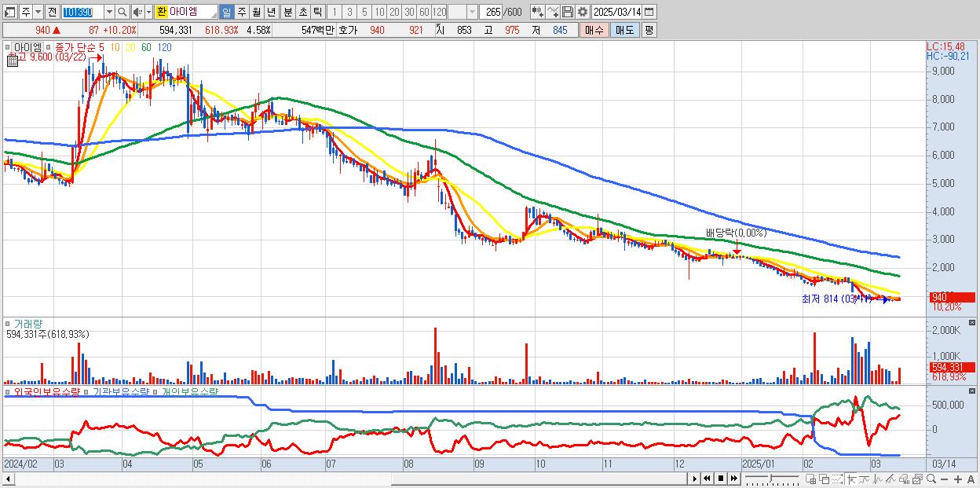Click the 매도 sell button
980x488 pixels.
point(624,30)
